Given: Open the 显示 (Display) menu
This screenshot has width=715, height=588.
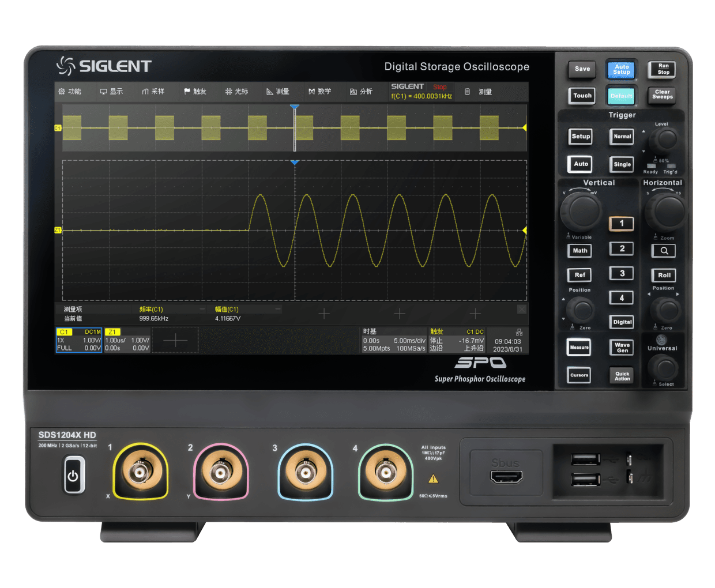Looking at the screenshot, I should coord(104,91).
